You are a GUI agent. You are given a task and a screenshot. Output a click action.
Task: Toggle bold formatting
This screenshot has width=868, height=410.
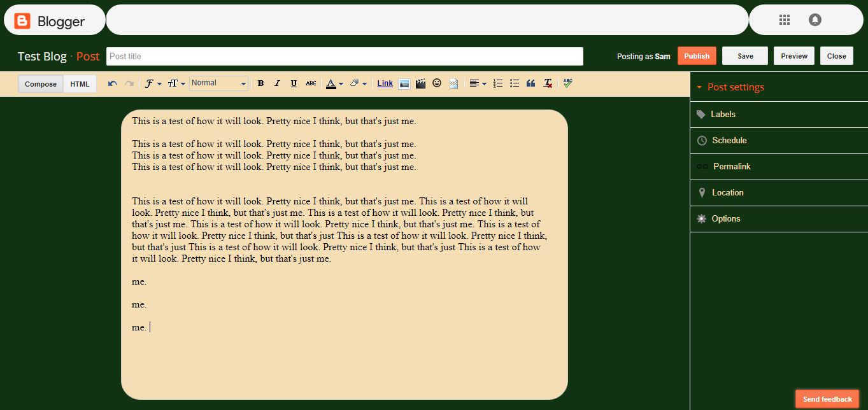click(x=260, y=83)
